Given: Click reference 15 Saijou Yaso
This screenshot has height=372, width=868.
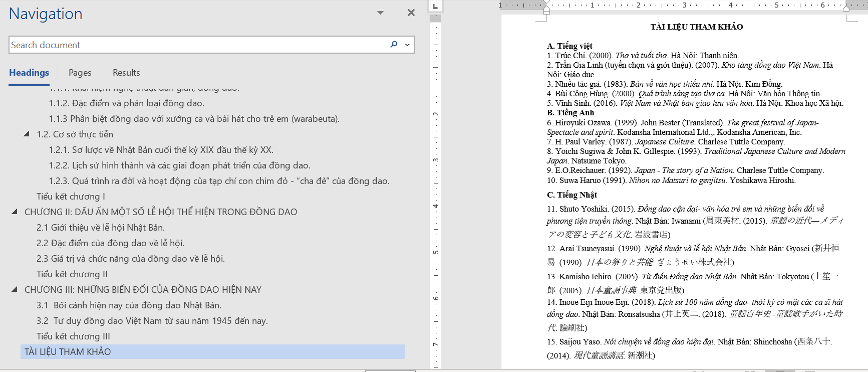Looking at the screenshot, I should point(690,348).
